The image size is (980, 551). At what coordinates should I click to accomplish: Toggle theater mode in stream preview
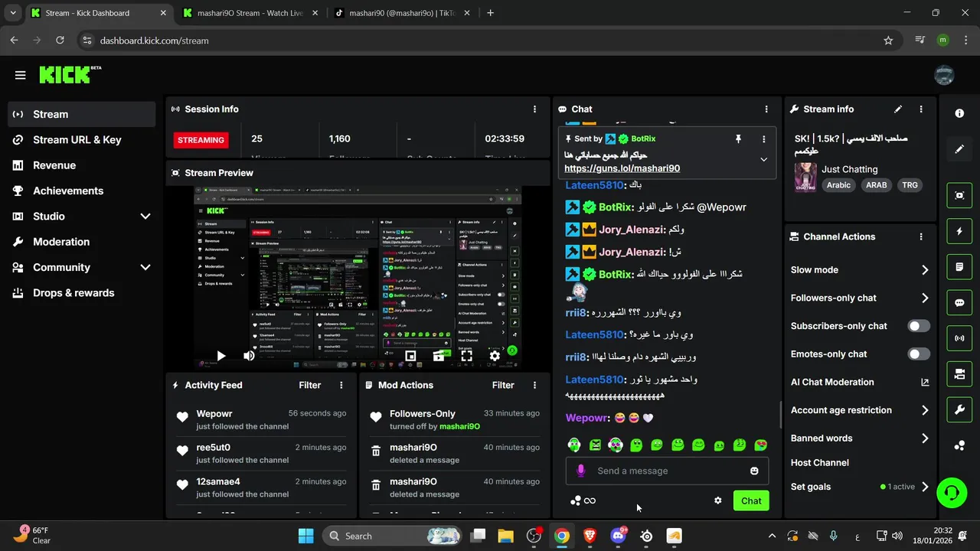click(438, 356)
